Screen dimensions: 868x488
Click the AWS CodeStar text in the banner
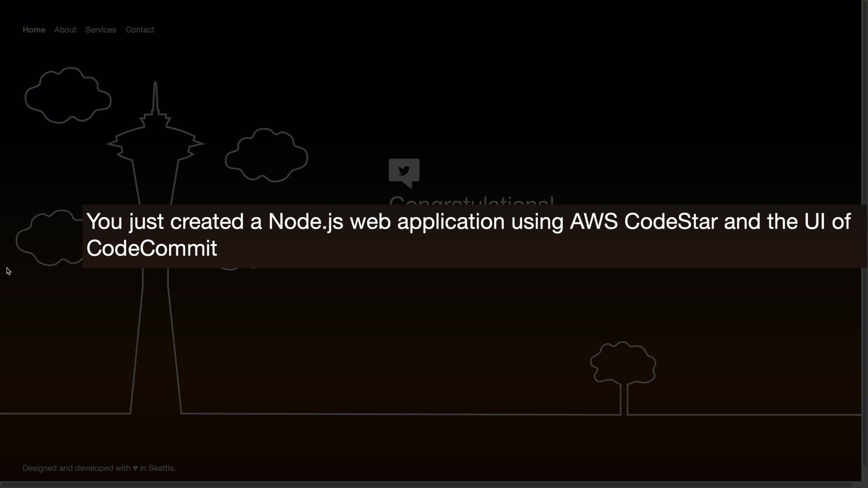(643, 221)
